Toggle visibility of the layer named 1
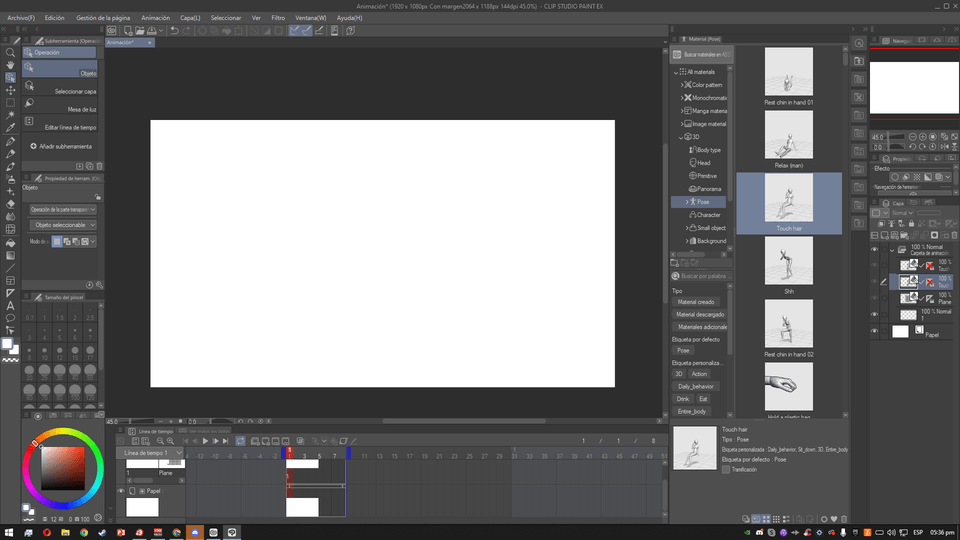This screenshot has height=540, width=960. pyautogui.click(x=874, y=315)
